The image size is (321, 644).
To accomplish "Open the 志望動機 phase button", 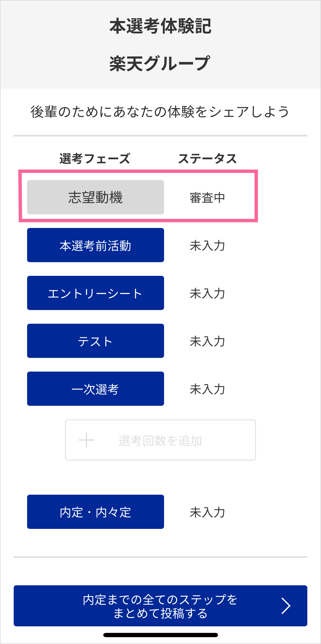I will [95, 197].
